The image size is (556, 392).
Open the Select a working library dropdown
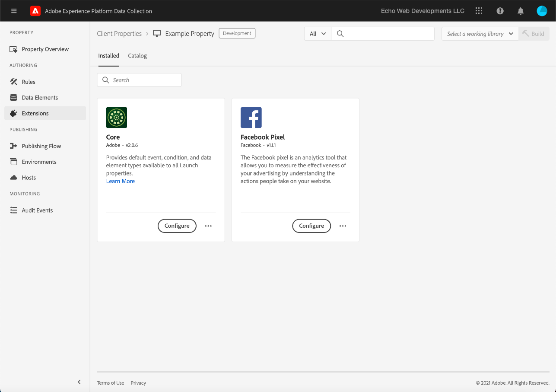[x=480, y=34]
